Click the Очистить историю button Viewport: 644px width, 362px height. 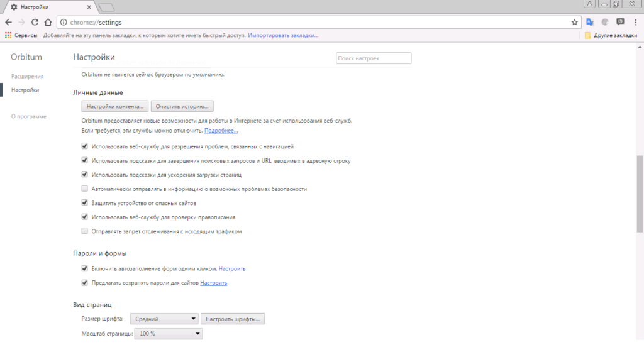coord(182,106)
